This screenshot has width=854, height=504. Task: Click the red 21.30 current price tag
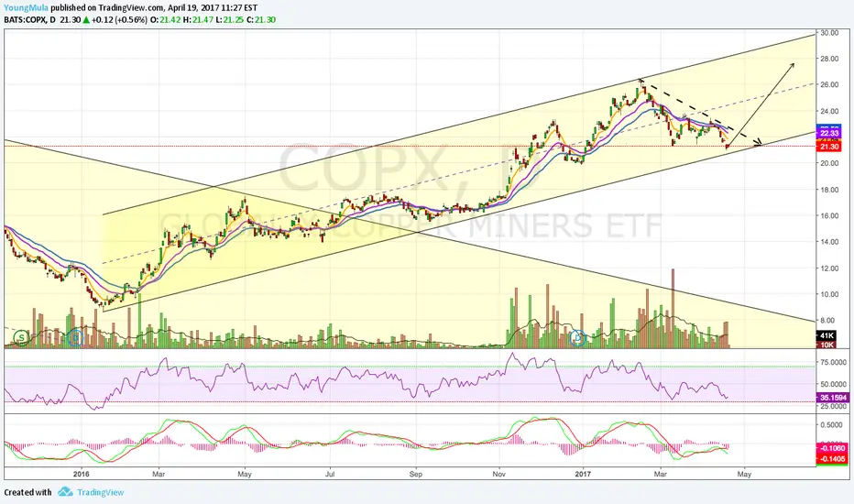pyautogui.click(x=829, y=147)
